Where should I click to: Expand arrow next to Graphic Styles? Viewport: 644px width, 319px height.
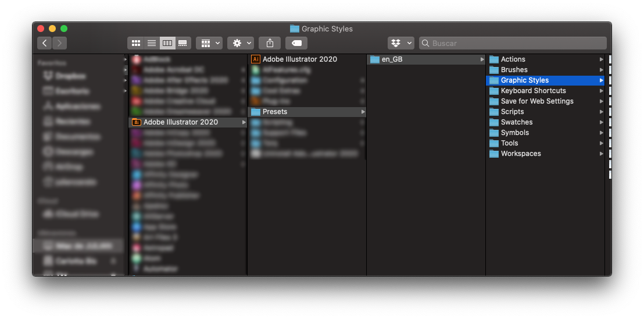point(602,80)
